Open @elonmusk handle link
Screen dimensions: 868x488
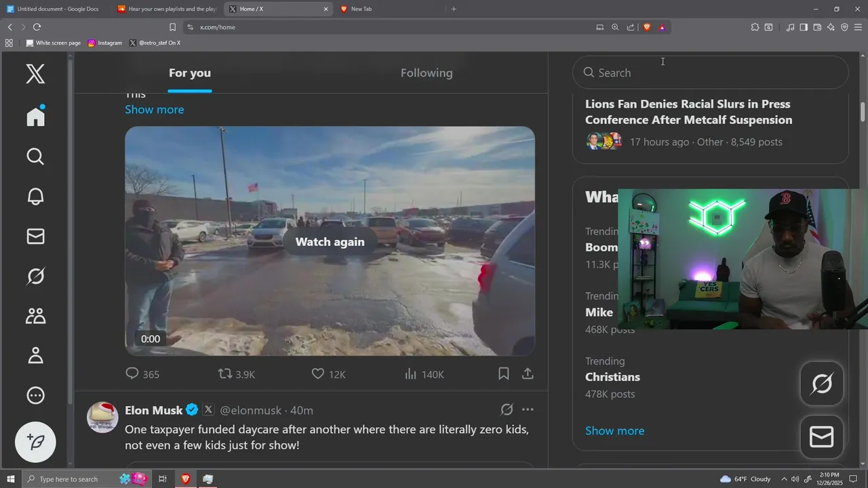(x=250, y=410)
